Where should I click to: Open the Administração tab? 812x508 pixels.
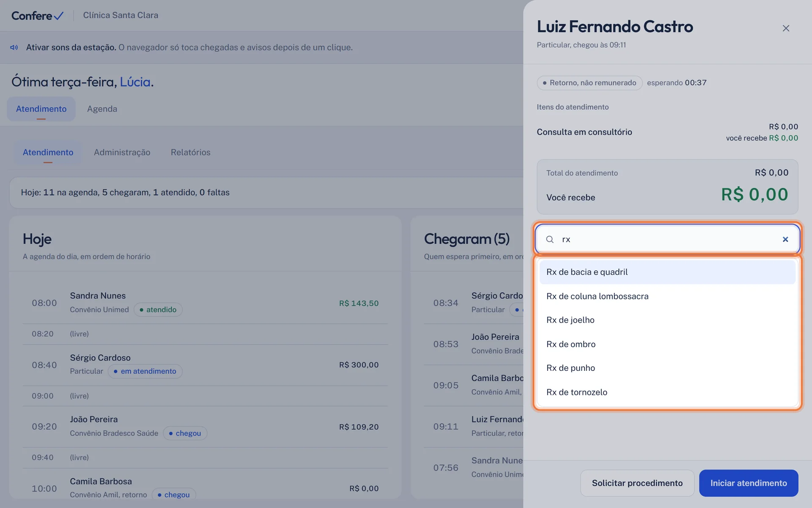(x=122, y=152)
